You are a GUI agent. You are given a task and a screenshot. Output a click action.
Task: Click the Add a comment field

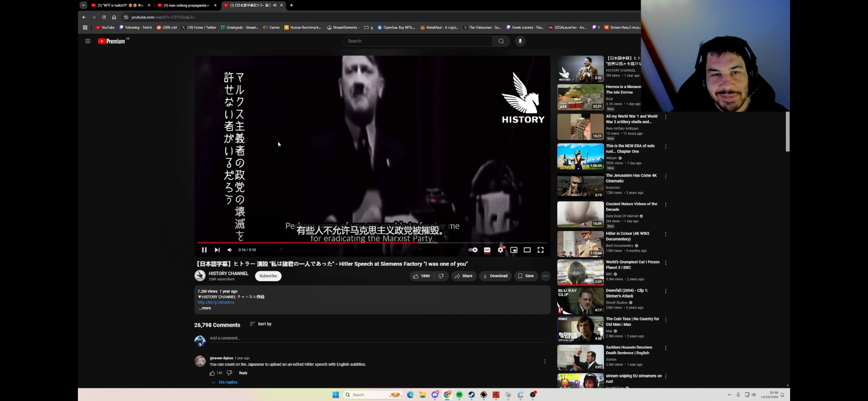coord(378,338)
